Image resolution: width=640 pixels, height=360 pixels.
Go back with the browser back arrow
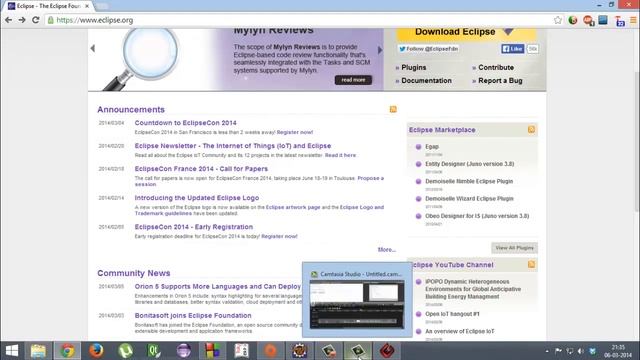tap(9, 20)
